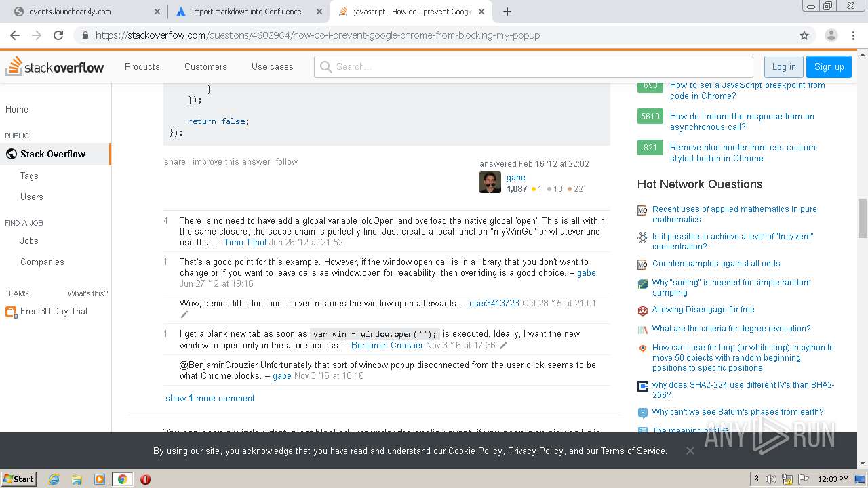Open Free 30 Day Trial link
868x488 pixels.
[54, 311]
